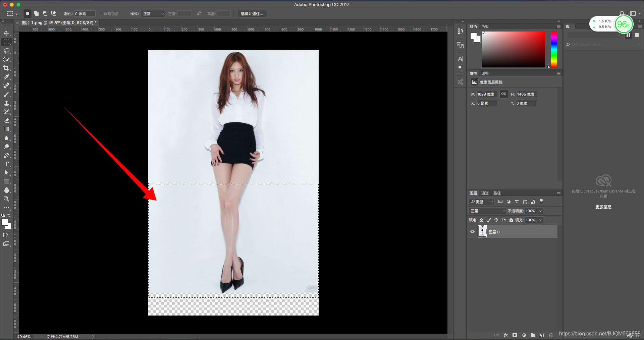Toggle Quick Mask mode
644x340 pixels.
pyautogui.click(x=6, y=235)
